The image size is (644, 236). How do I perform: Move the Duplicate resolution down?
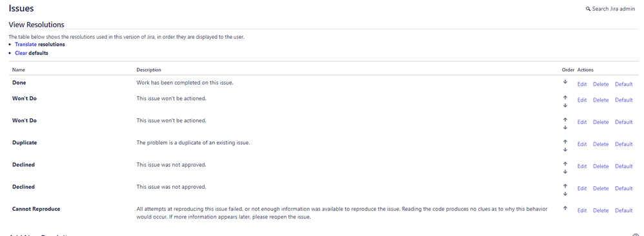click(565, 149)
